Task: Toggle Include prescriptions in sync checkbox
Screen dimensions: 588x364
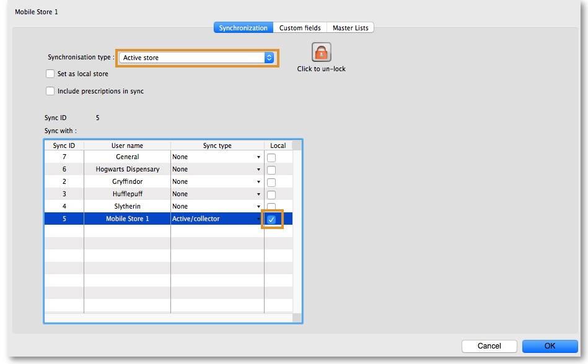Action: tap(50, 91)
